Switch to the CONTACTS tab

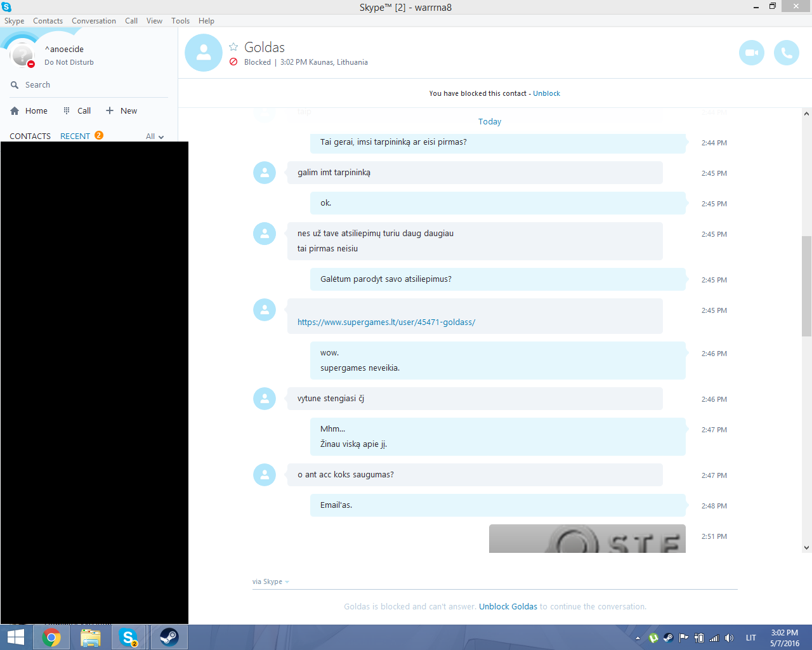30,136
